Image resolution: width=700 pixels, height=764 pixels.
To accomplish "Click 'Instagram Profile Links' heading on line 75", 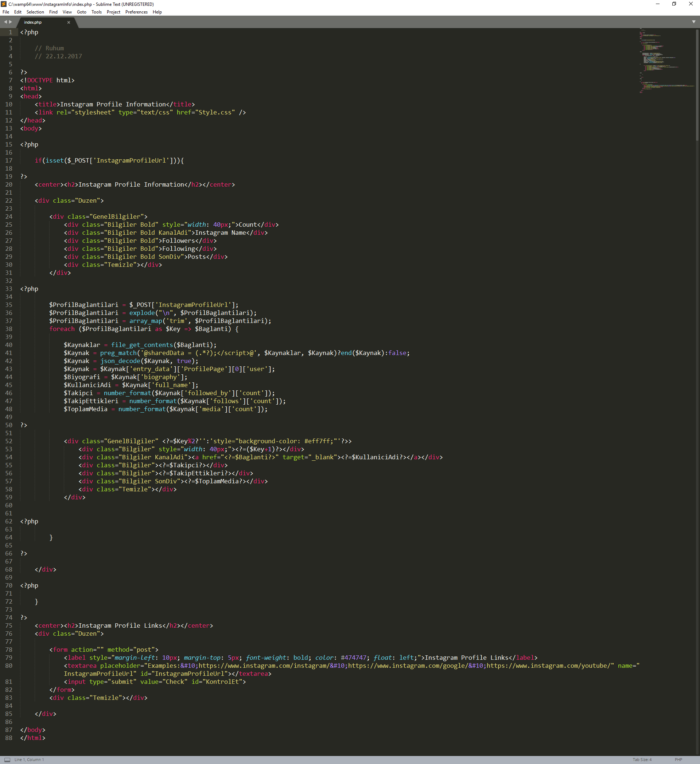I will [x=120, y=625].
